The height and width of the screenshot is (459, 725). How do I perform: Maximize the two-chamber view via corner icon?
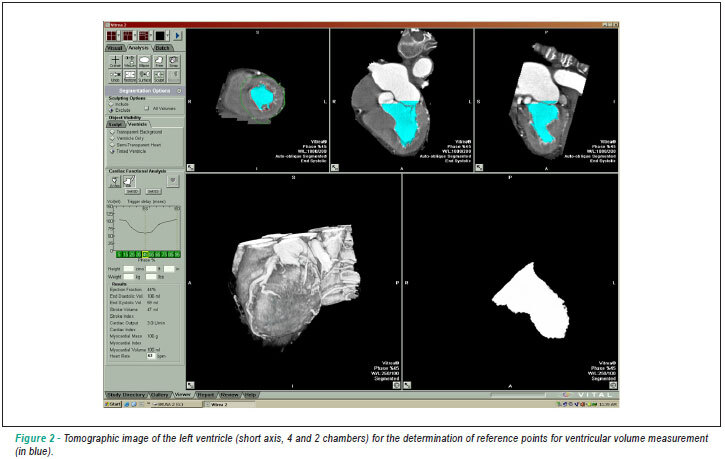pyautogui.click(x=479, y=167)
